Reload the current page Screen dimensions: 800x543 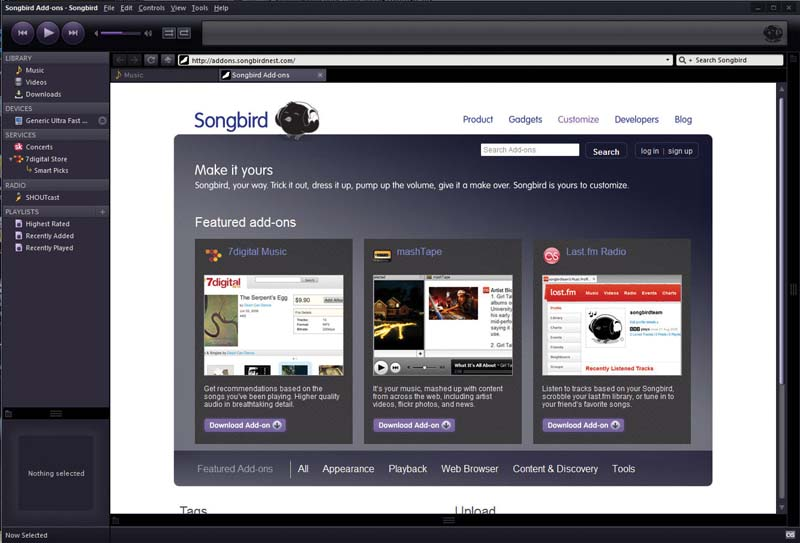pyautogui.click(x=151, y=60)
